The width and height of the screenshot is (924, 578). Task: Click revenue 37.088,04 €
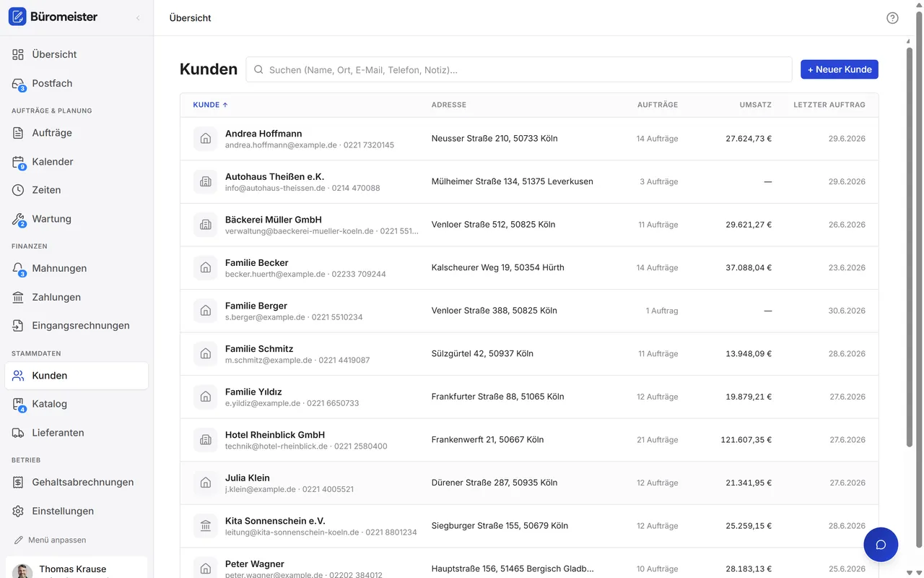[x=749, y=267]
